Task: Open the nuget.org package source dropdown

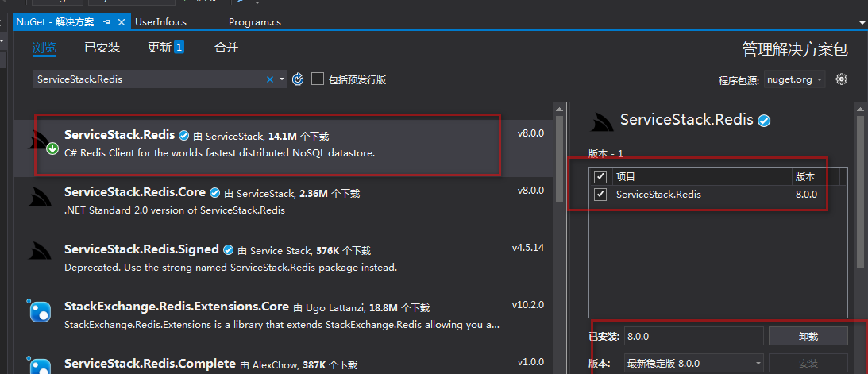Action: click(x=794, y=79)
